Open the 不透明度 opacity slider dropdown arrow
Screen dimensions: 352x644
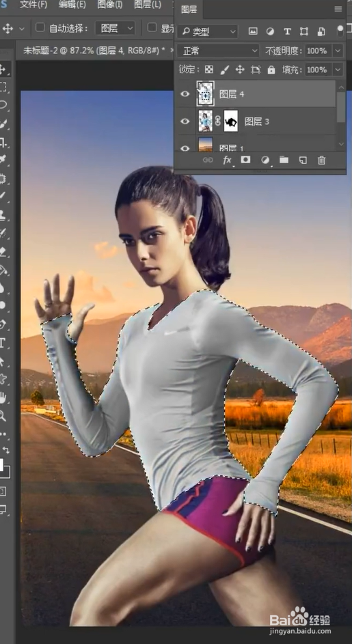pyautogui.click(x=338, y=51)
